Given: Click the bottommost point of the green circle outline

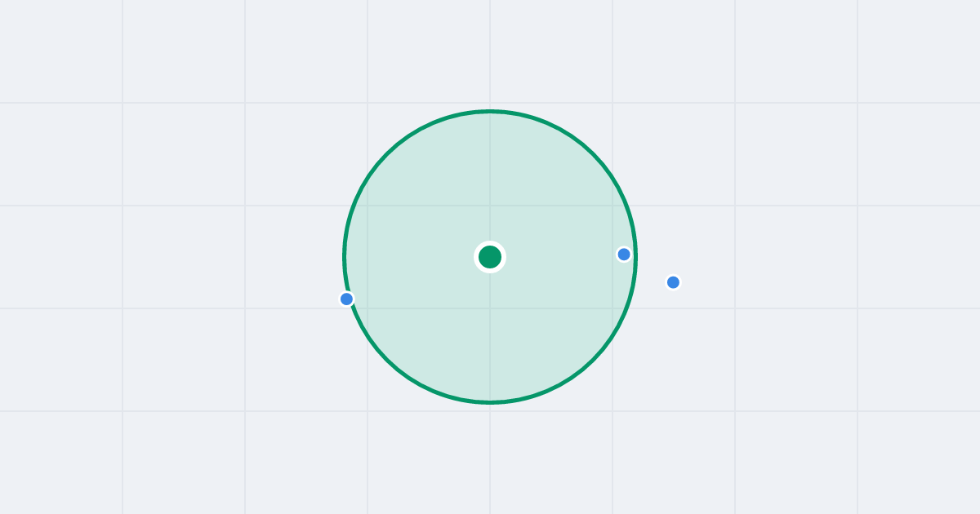Looking at the screenshot, I should click(490, 402).
